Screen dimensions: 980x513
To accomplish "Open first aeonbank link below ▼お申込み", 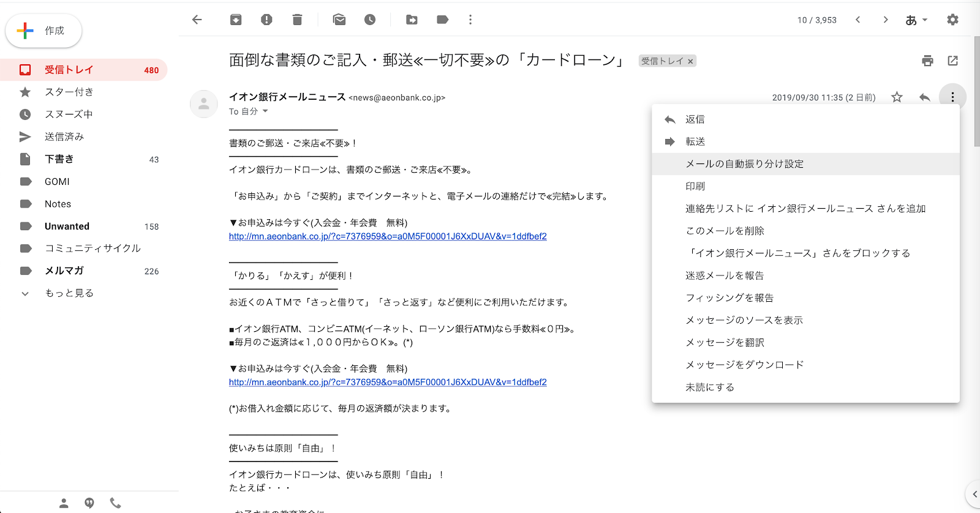I will pyautogui.click(x=388, y=236).
